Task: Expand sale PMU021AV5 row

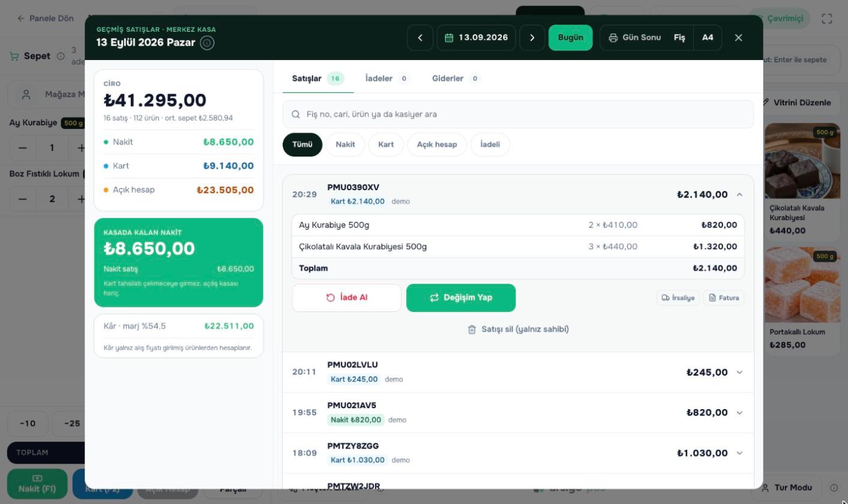Action: (518, 413)
